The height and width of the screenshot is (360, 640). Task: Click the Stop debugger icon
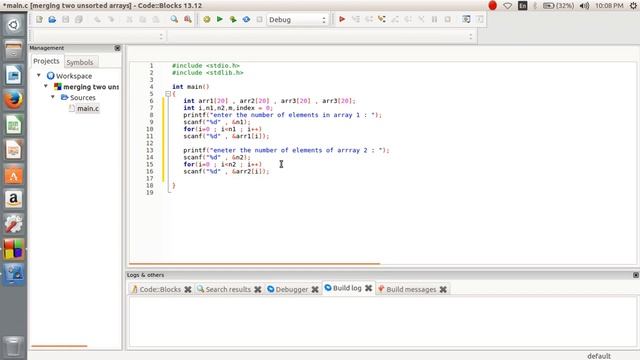[448, 19]
